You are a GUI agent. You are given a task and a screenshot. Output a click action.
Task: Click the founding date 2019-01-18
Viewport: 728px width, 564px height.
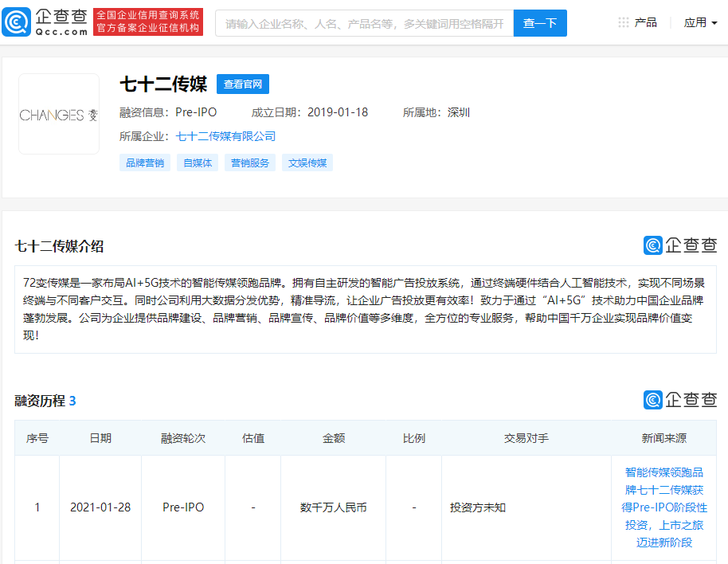(338, 112)
